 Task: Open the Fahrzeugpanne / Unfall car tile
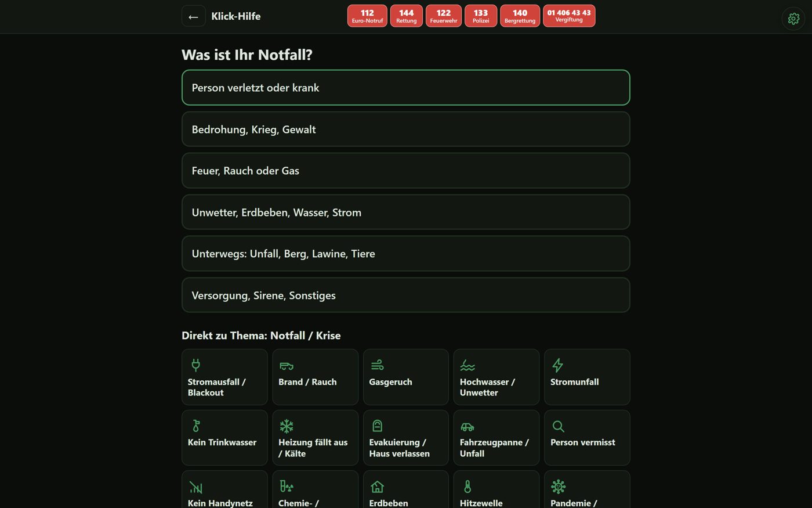pos(496,438)
